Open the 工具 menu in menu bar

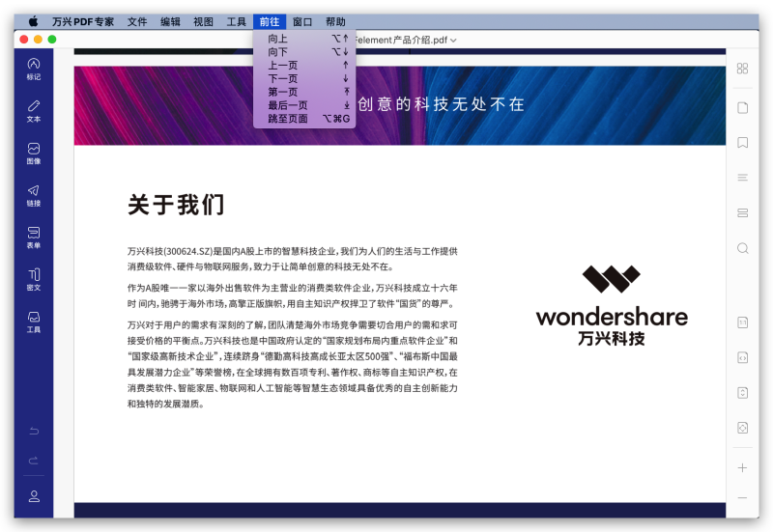236,21
